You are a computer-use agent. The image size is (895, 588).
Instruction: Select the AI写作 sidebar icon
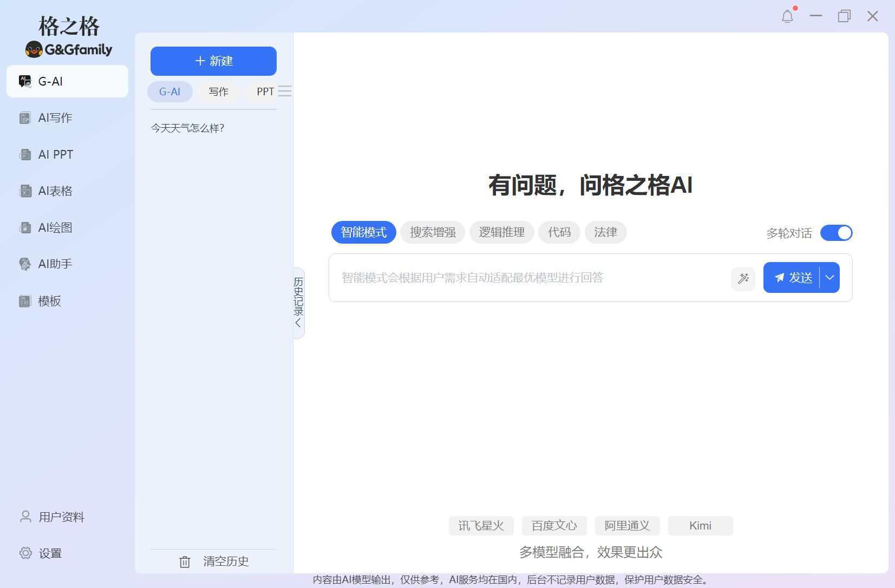point(25,117)
